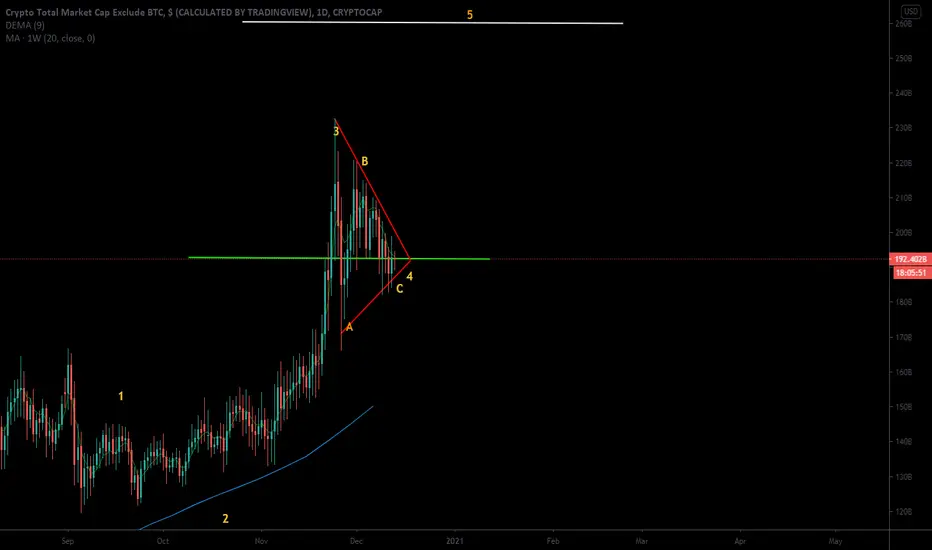Screen dimensions: 932x550
Task: Select the green horizontal support line
Action: 339,258
